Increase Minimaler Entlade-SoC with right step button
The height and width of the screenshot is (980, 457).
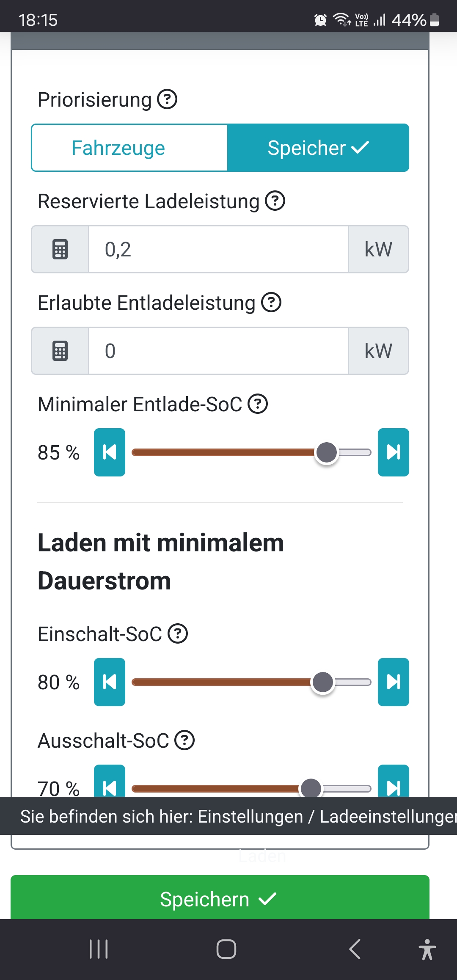click(393, 452)
